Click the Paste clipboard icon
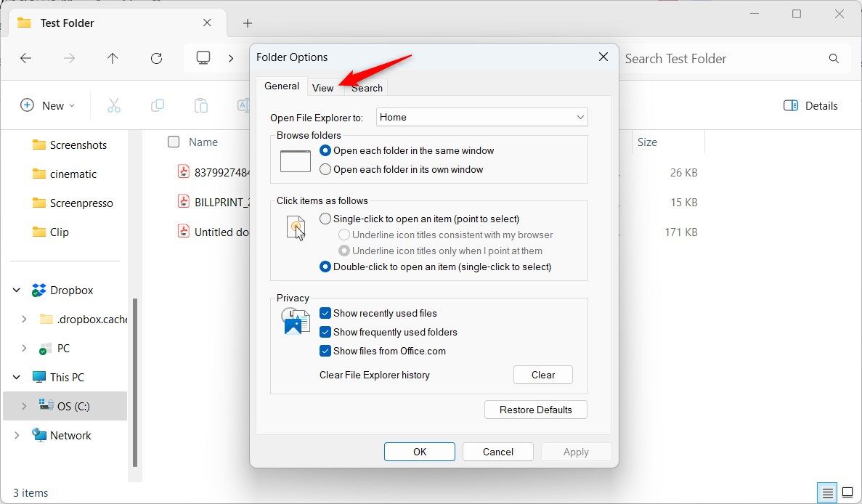Screen dimensions: 862x504 (x=200, y=105)
